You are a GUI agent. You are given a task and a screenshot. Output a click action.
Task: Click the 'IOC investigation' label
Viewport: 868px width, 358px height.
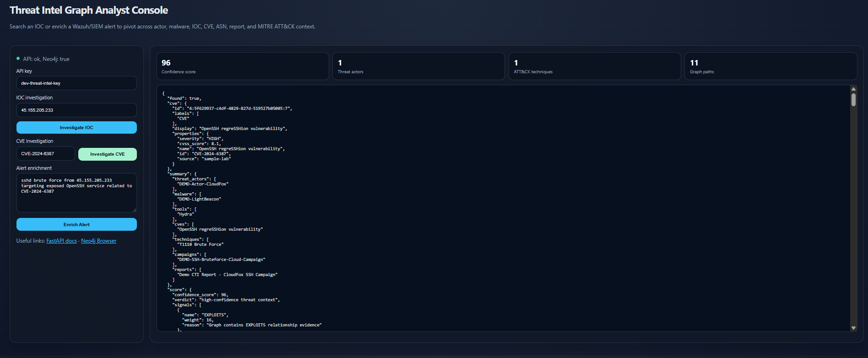coord(34,98)
